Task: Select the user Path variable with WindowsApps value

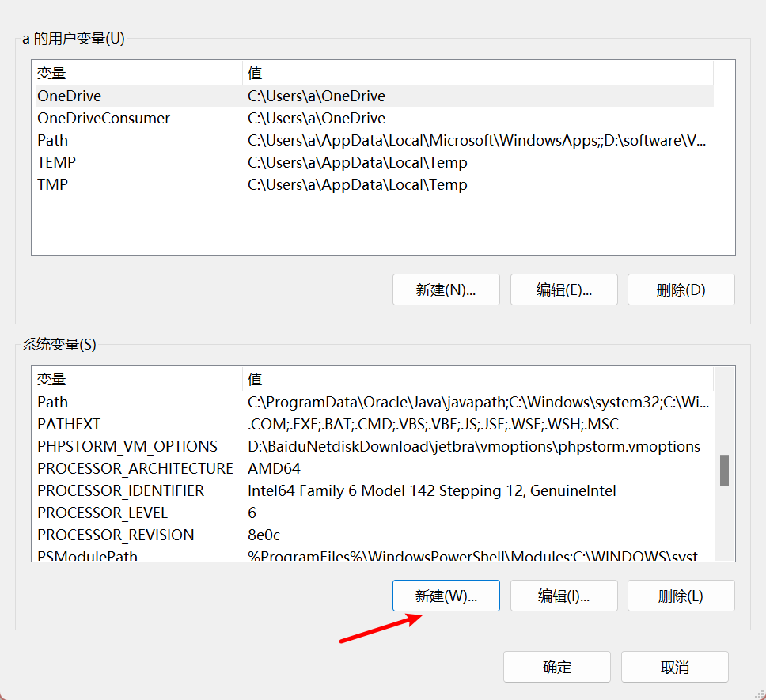Action: coord(375,140)
